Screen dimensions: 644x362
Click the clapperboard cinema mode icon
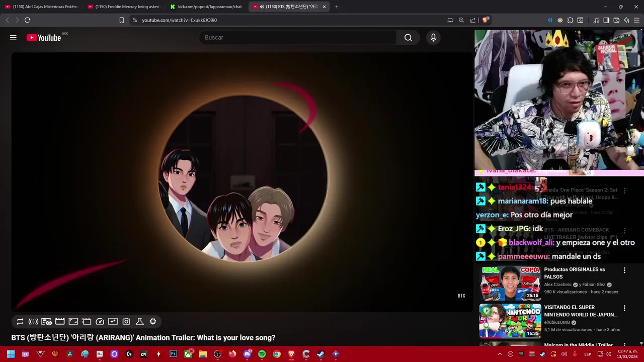[x=60, y=322]
